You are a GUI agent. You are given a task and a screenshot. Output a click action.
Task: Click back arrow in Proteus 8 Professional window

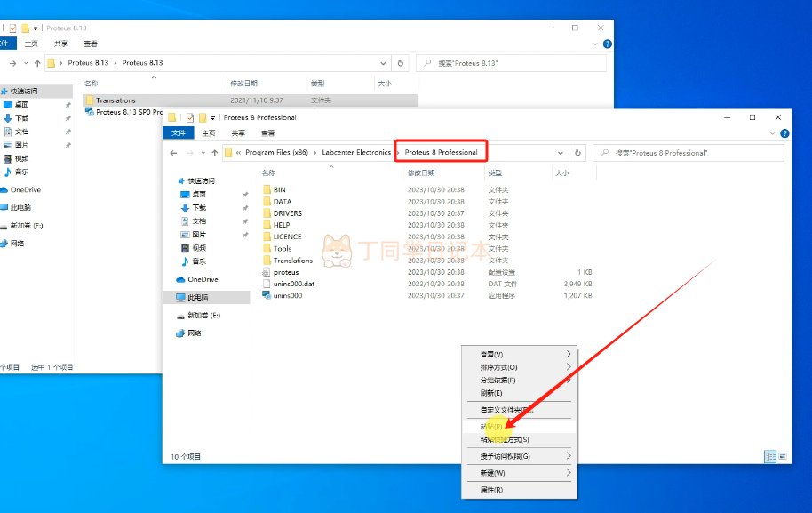[x=174, y=153]
